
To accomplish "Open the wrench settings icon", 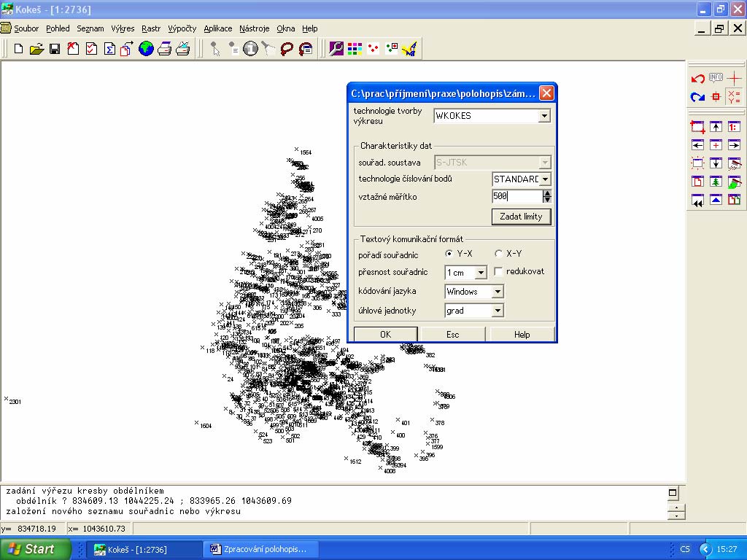I will (336, 49).
